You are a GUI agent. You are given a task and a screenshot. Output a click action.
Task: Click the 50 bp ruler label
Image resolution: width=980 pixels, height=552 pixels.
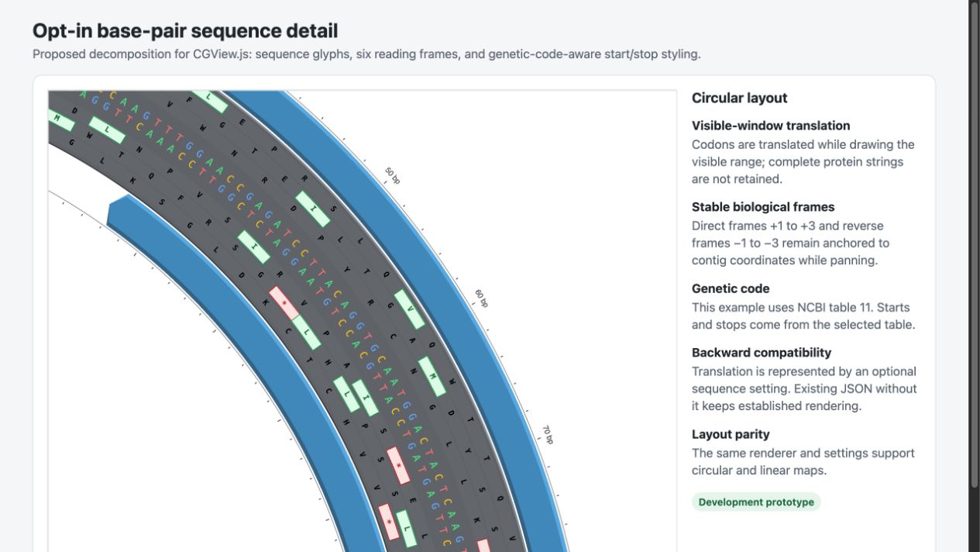click(x=393, y=176)
